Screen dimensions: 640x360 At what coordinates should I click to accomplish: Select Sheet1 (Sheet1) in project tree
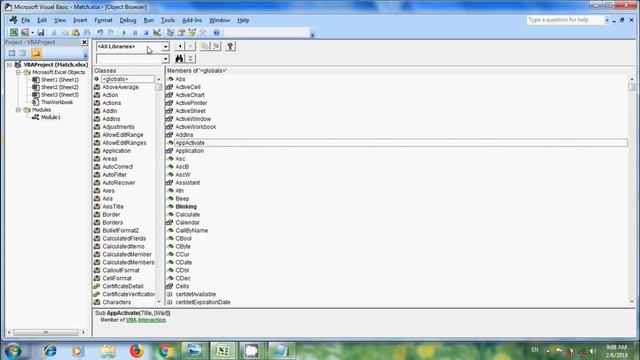pos(60,80)
